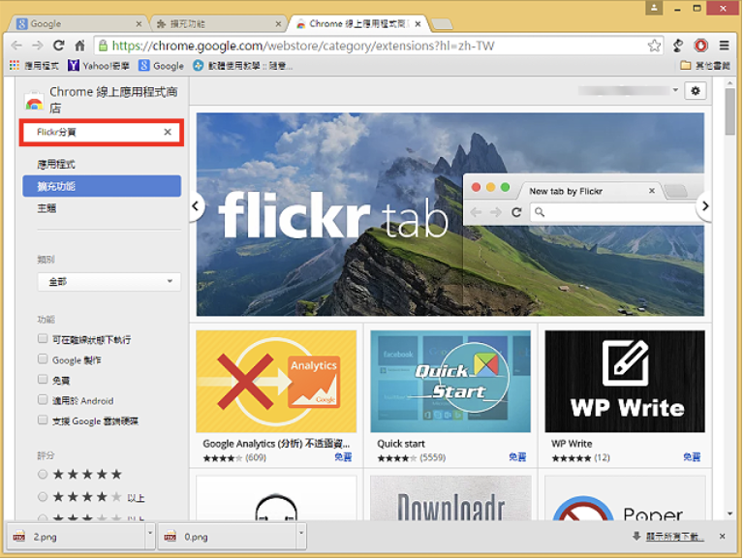Screen dimensions: 744x560
Task: Clear the Flickr search box with X
Action: point(168,132)
